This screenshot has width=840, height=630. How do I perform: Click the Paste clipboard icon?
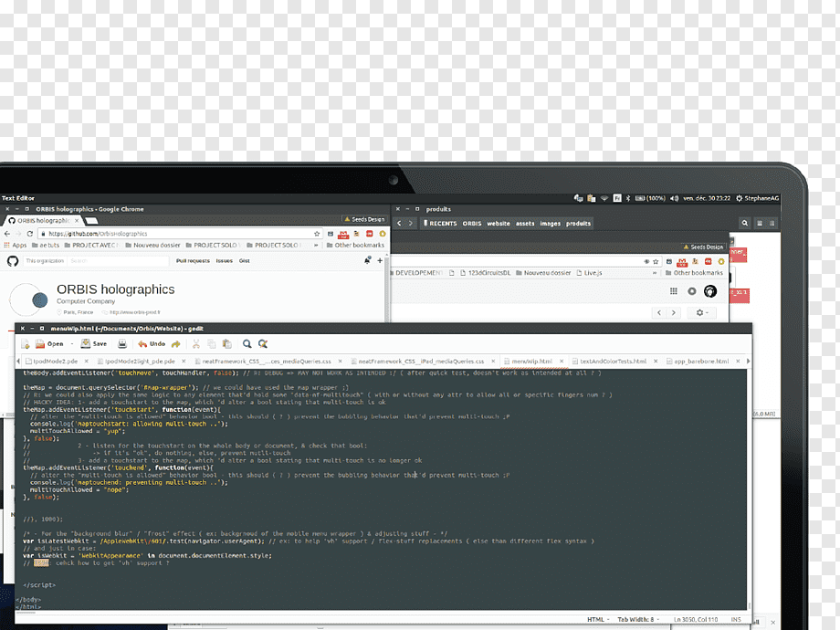(227, 344)
